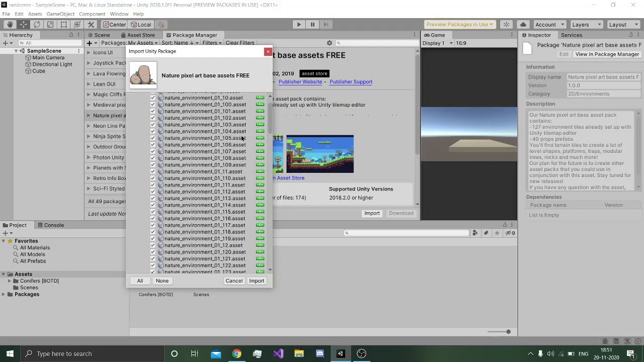Uncheck nature_environment_01_11.asset checkbox

(x=153, y=171)
